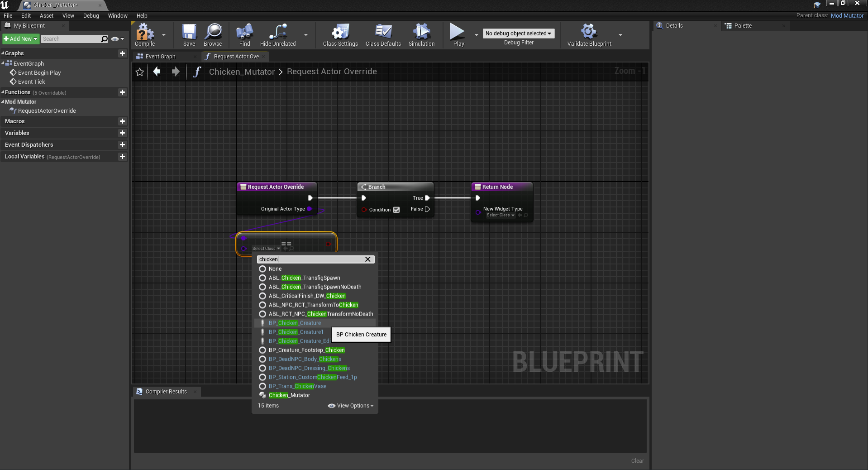The height and width of the screenshot is (470, 868).
Task: Compile the blueprint
Action: (x=145, y=35)
